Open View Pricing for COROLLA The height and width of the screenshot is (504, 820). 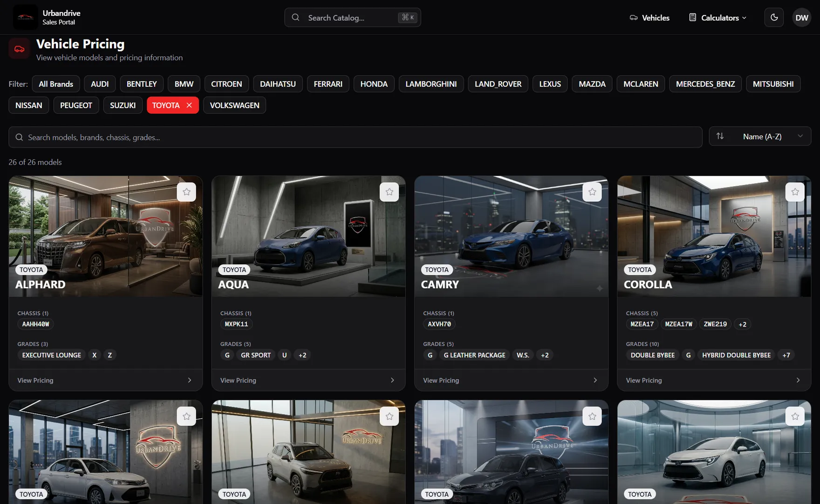[x=714, y=380]
